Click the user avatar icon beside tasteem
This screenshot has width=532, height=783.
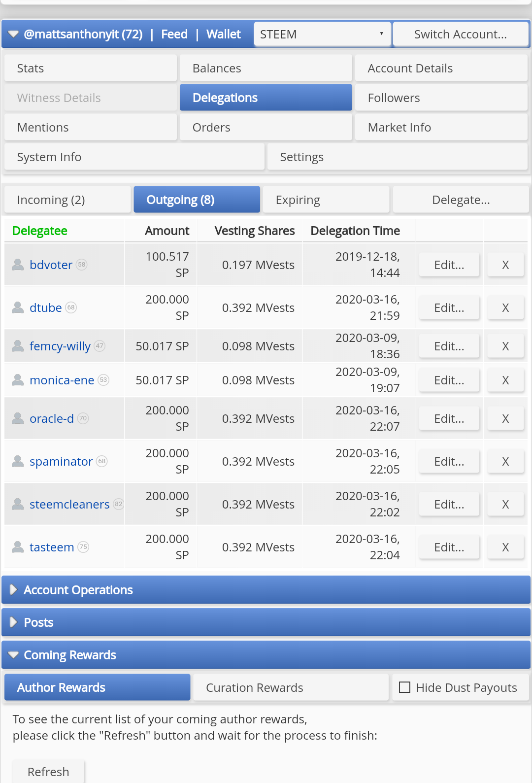(x=18, y=547)
